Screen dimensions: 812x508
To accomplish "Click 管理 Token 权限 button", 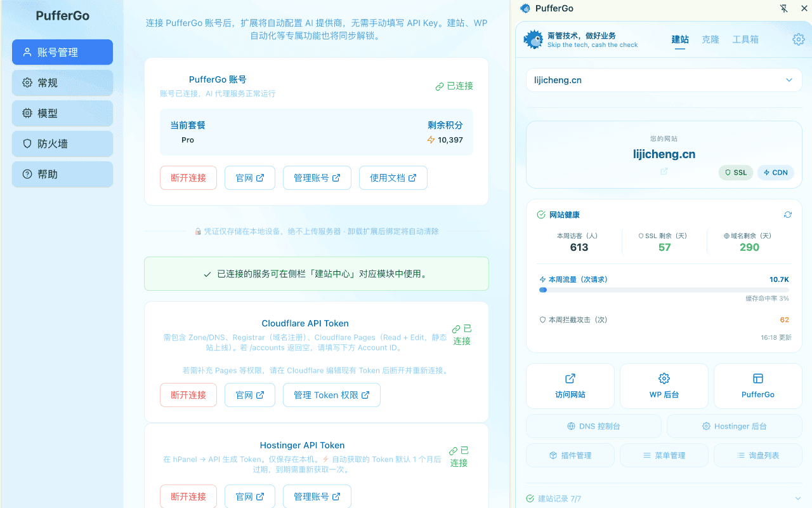I will (x=332, y=395).
